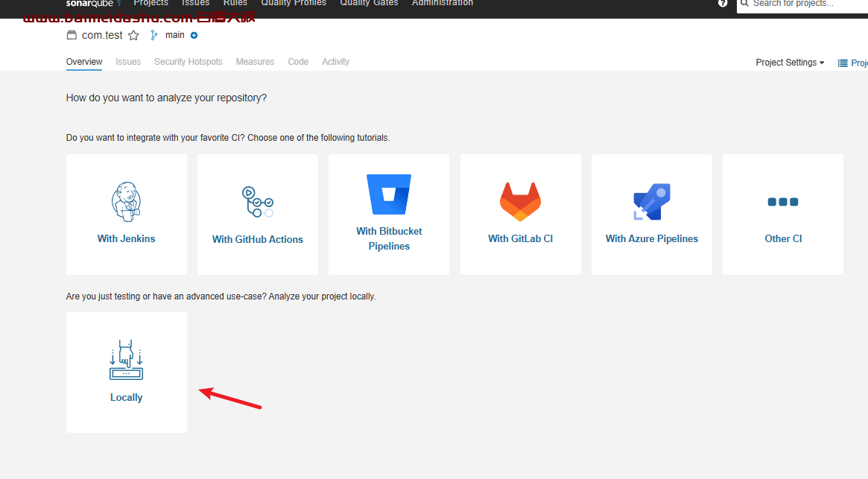
Task: Click the main branch name
Action: [x=175, y=36]
